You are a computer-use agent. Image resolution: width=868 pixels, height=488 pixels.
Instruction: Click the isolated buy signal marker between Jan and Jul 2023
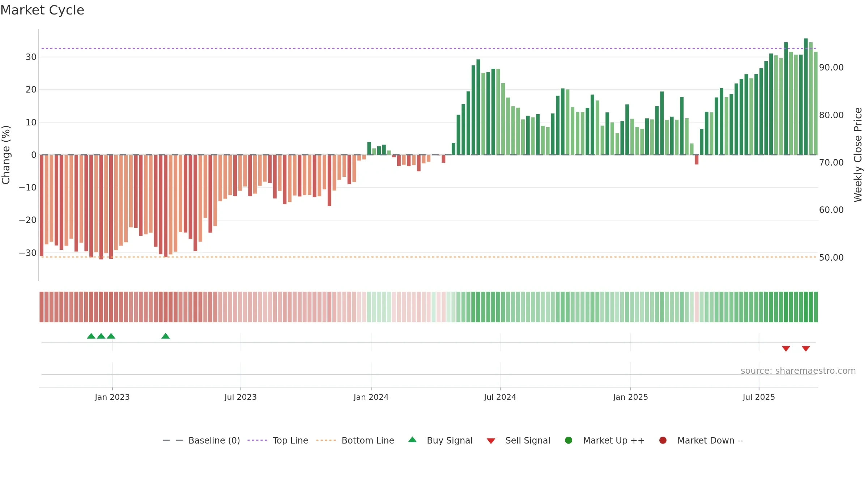(166, 336)
